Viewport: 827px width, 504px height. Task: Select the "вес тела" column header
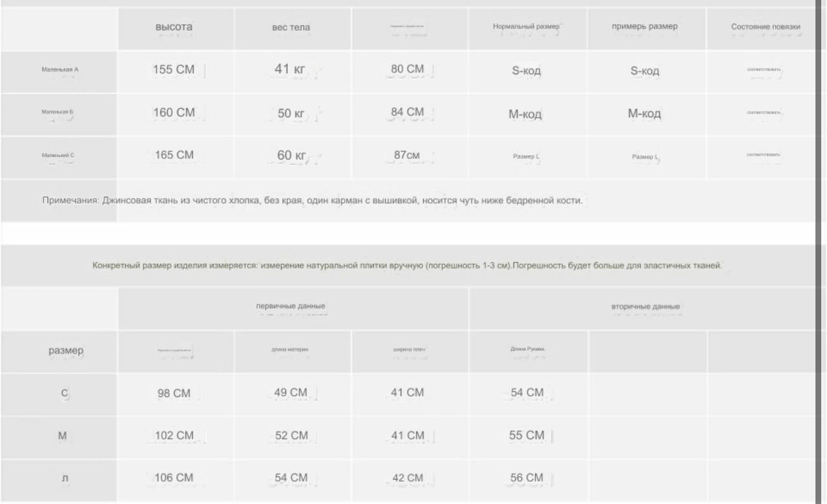(293, 28)
